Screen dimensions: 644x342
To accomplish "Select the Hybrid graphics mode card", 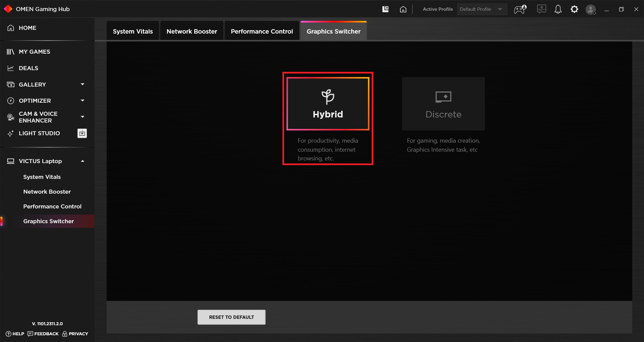I will coord(328,104).
